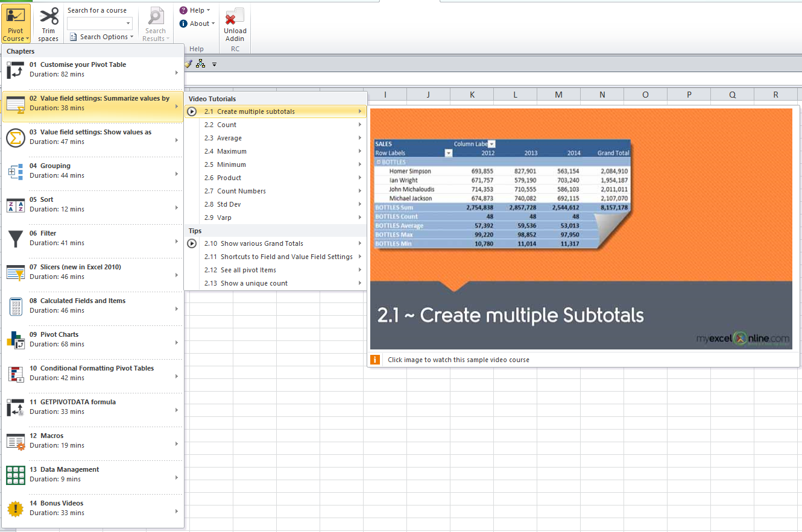802x532 pixels.
Task: Click the Trim spaces scissors icon
Action: point(49,16)
